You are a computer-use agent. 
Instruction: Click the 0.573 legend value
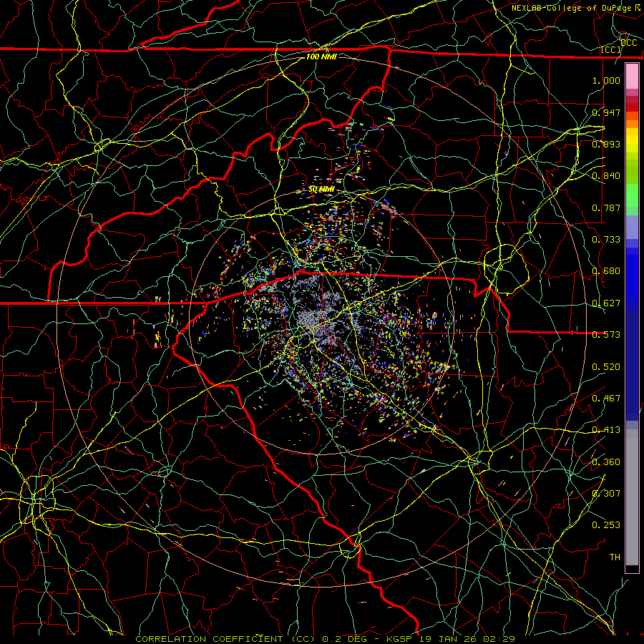[x=606, y=335]
